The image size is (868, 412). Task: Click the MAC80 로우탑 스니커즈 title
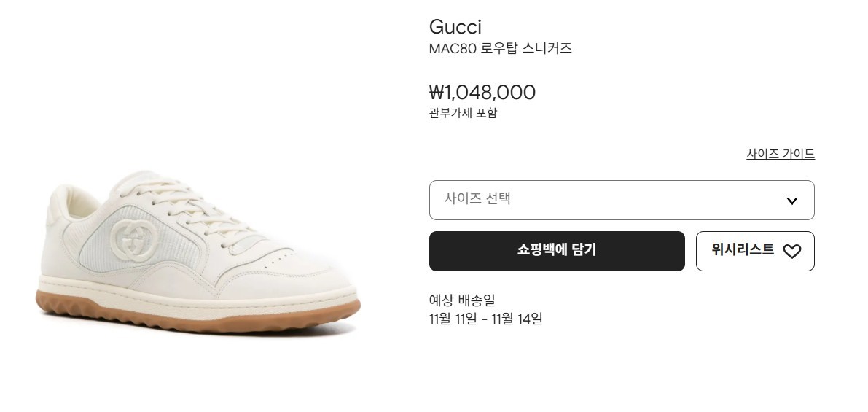(x=500, y=49)
